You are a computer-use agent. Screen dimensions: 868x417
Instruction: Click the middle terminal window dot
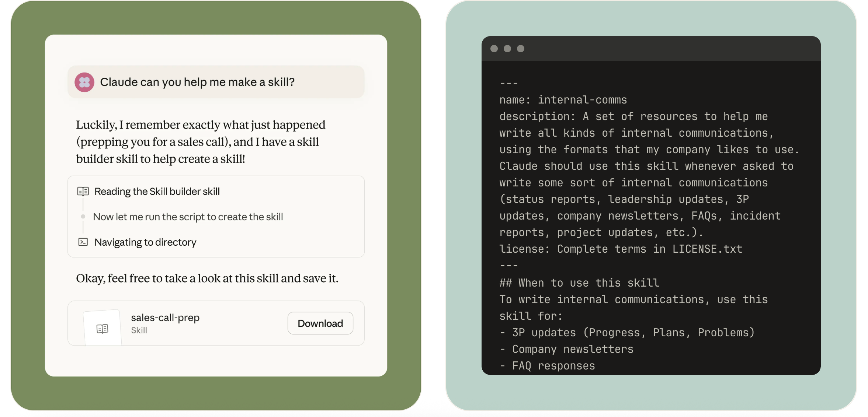pos(507,49)
